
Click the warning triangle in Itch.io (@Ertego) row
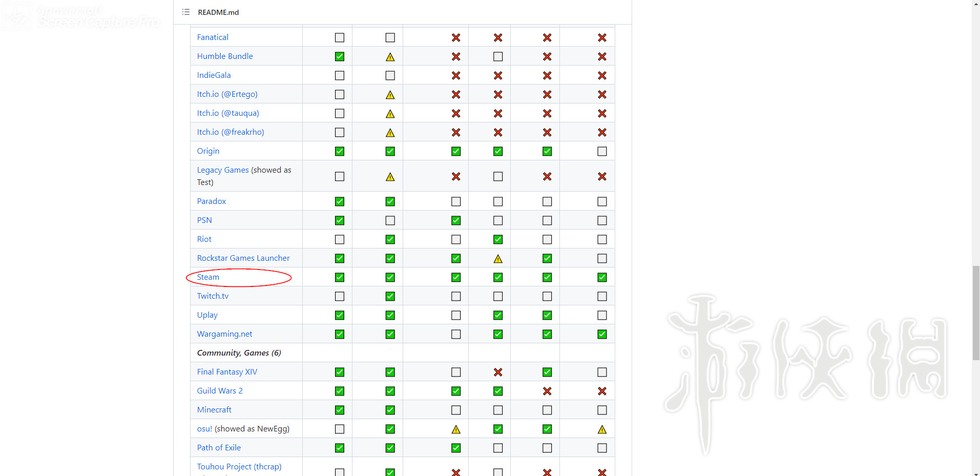(x=390, y=94)
